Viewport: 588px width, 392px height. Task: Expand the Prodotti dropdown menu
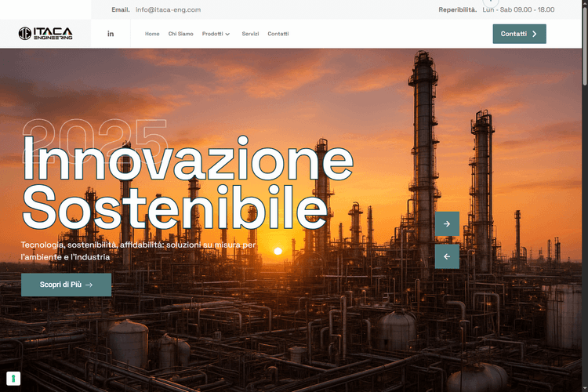pyautogui.click(x=216, y=34)
